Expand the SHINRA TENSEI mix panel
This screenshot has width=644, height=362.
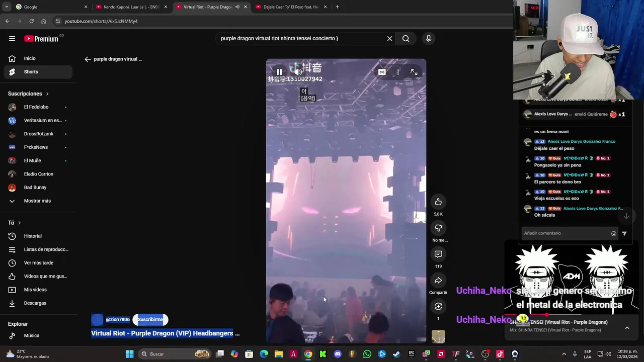pos(627,328)
